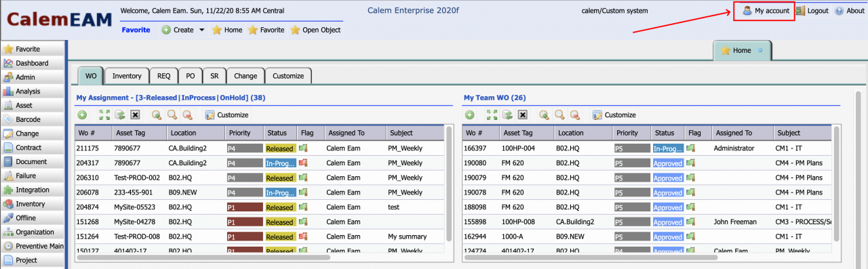Click the expand-to-fullscreen icon in My Assignment toolbar

(x=104, y=115)
